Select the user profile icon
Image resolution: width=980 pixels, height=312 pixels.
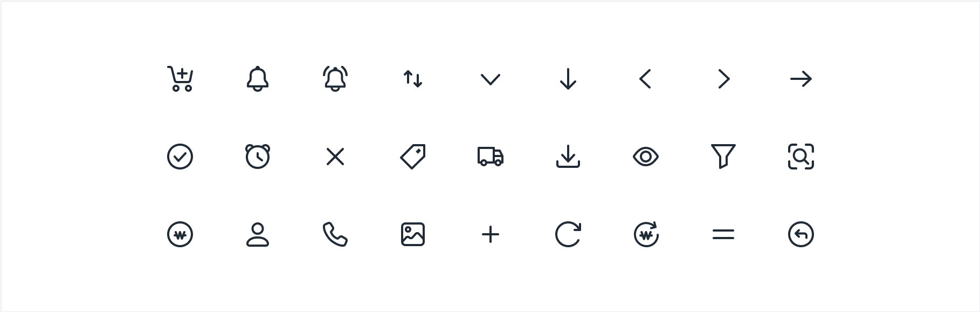coord(258,234)
